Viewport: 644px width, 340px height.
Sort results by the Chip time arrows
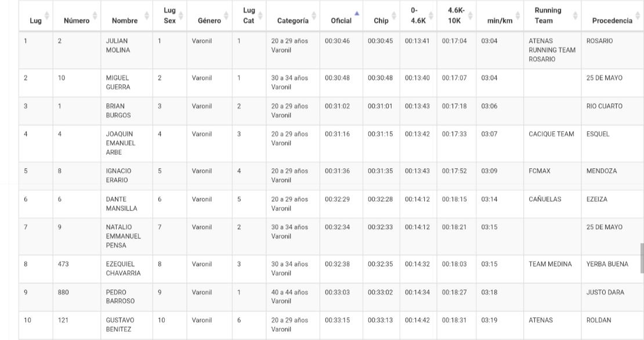393,16
